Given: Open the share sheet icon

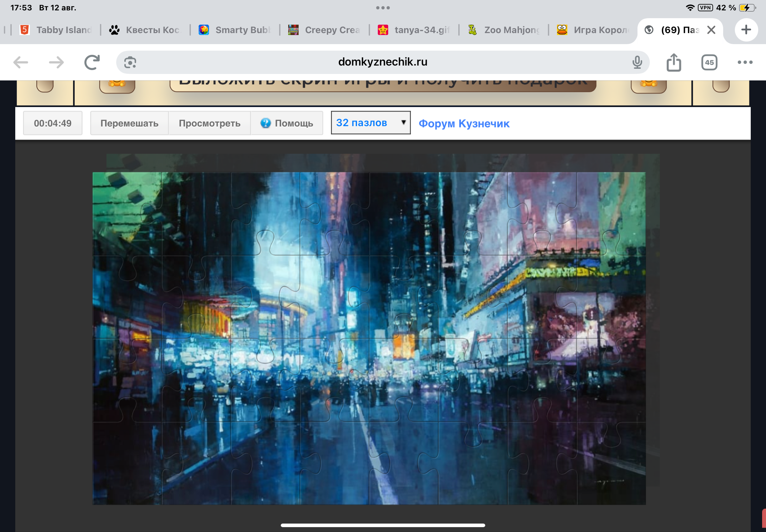Looking at the screenshot, I should coord(673,62).
